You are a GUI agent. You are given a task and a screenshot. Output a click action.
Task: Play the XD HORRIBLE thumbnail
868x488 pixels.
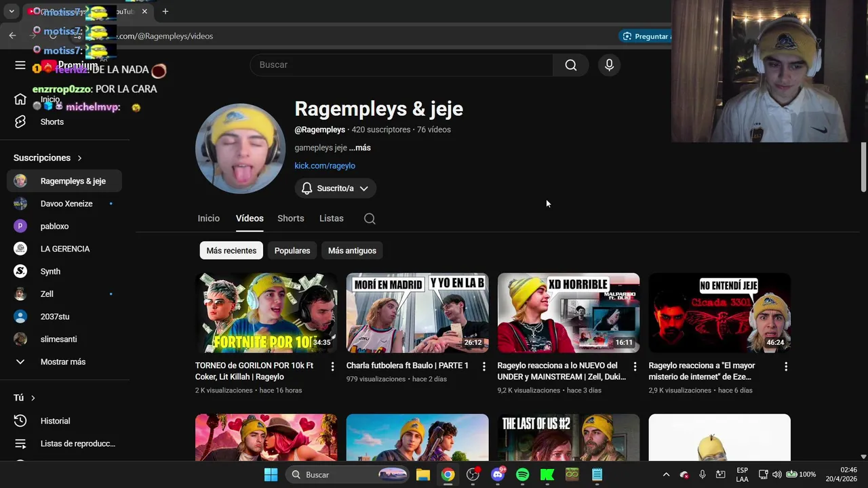pos(568,312)
